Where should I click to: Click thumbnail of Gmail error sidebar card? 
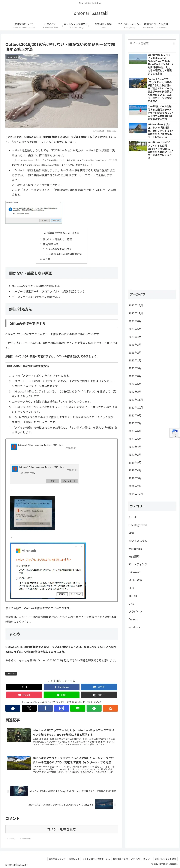point(138,110)
